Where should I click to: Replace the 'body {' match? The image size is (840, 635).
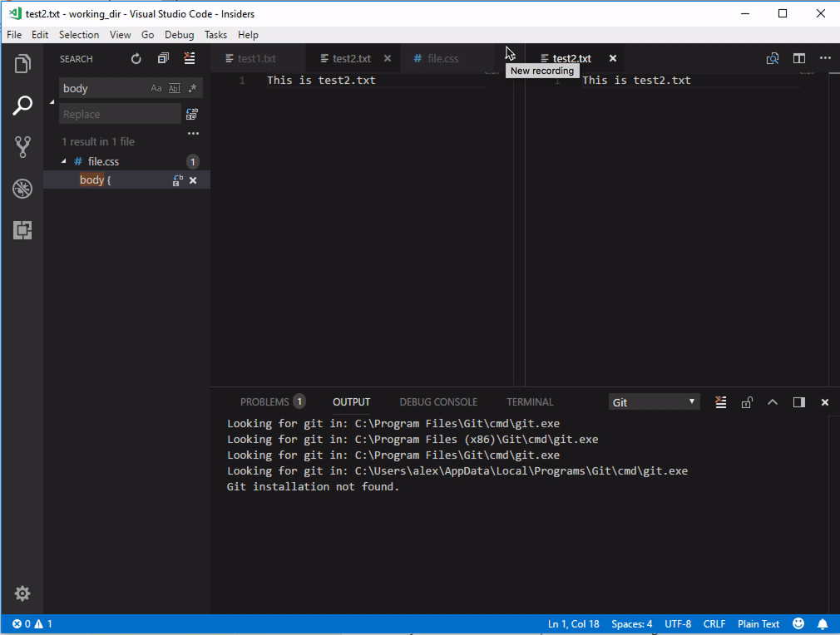click(177, 180)
